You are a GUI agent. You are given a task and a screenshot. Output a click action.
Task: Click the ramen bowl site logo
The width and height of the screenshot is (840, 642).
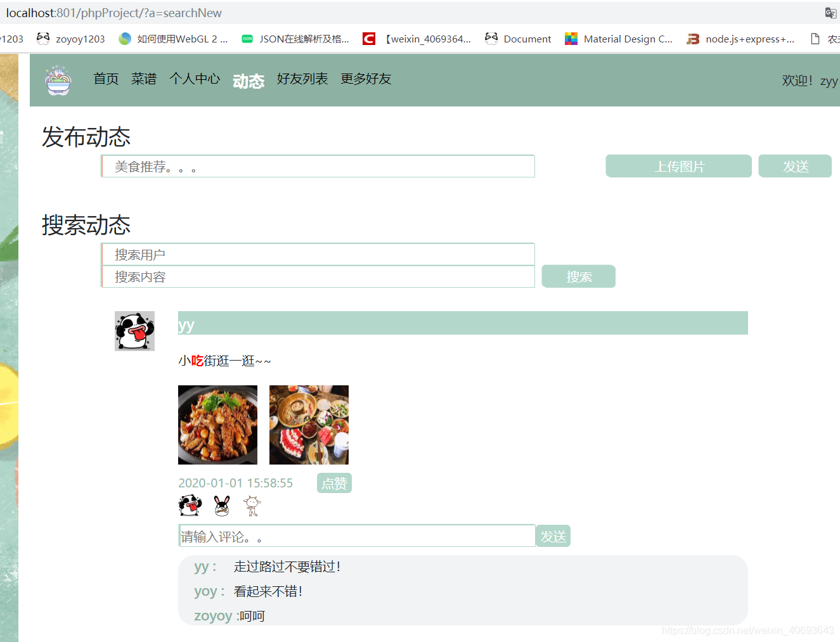(x=58, y=80)
